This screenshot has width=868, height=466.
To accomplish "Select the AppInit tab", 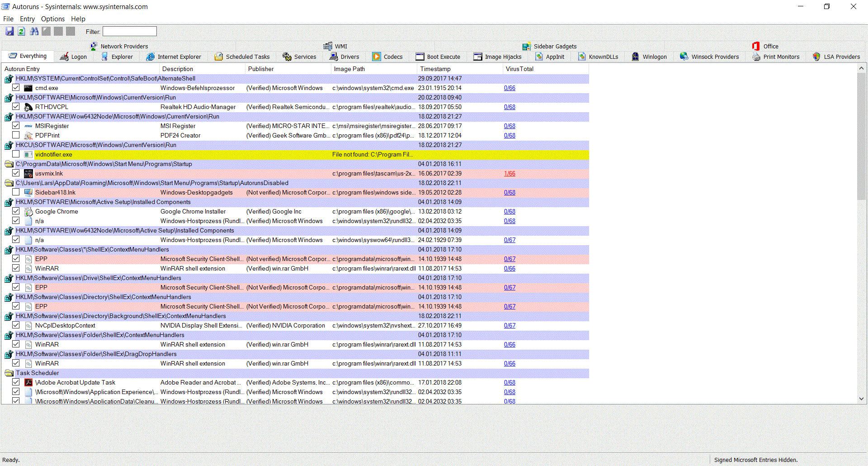I will click(550, 57).
